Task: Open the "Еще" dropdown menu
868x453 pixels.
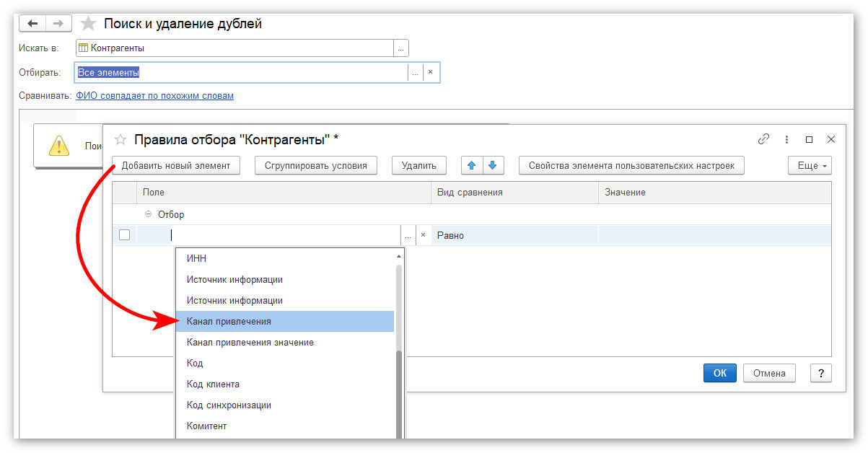Action: (x=810, y=165)
